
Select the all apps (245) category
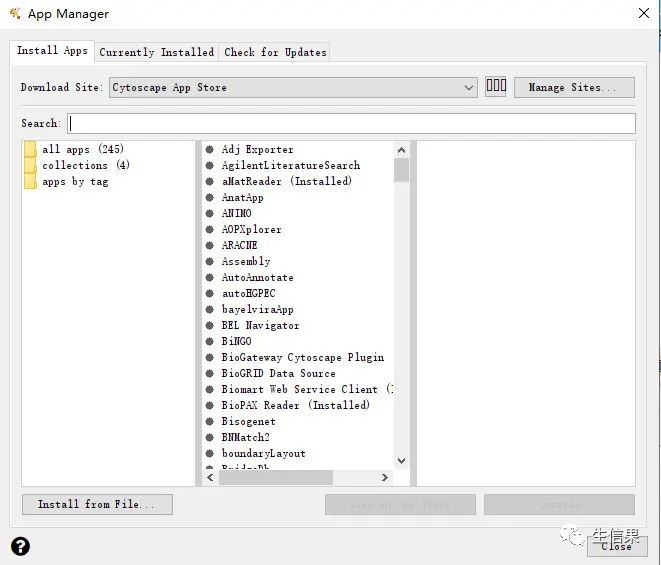pyautogui.click(x=83, y=149)
